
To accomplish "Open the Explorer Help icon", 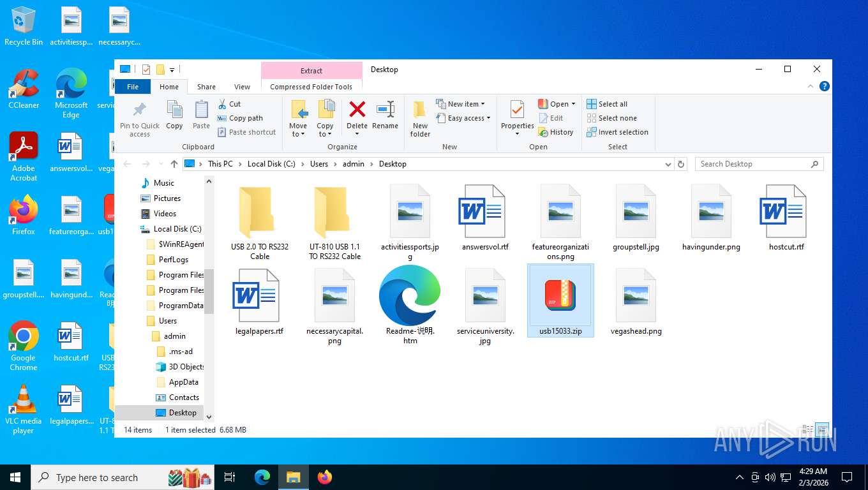I will pos(825,86).
